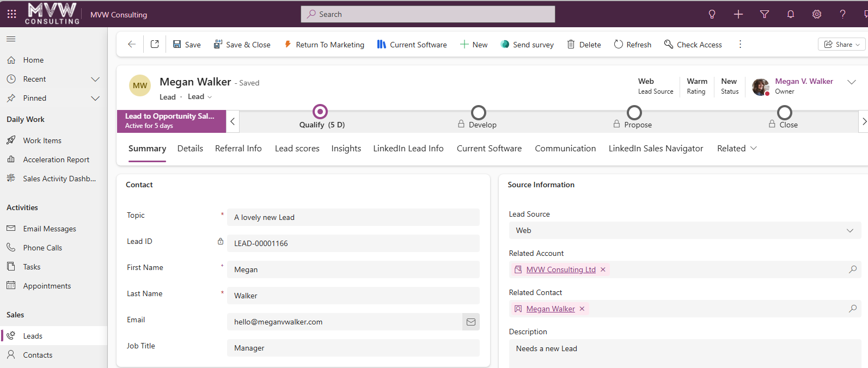Image resolution: width=868 pixels, height=368 pixels.
Task: Click search icon in Related Account field
Action: (853, 269)
